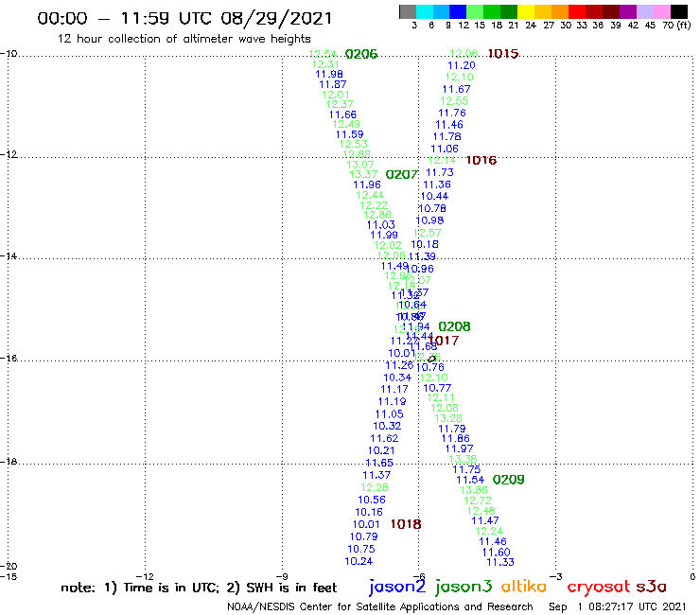Click wave height value 11.67
The height and width of the screenshot is (615, 700).
(x=456, y=89)
